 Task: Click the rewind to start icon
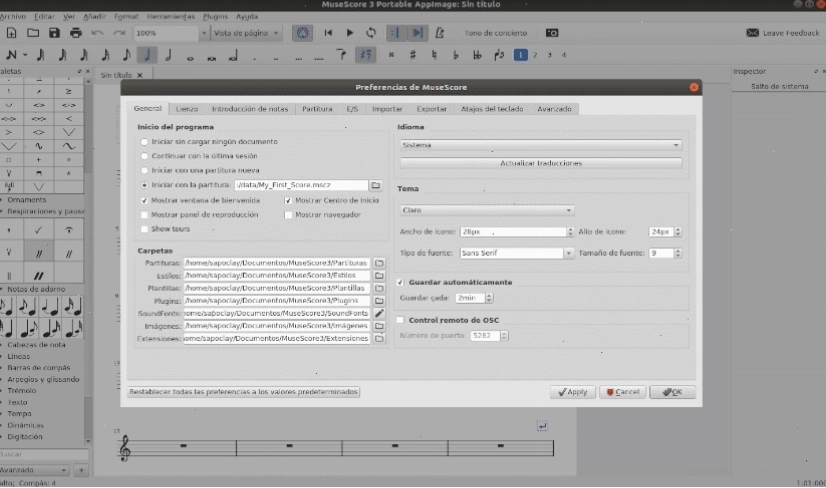[328, 33]
